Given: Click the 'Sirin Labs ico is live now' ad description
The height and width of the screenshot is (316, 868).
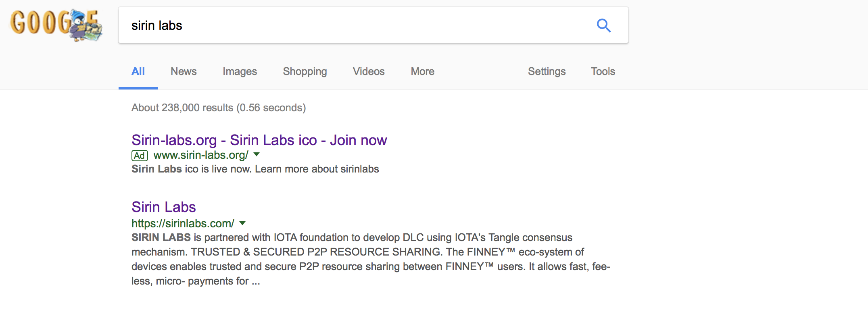Looking at the screenshot, I should point(255,169).
